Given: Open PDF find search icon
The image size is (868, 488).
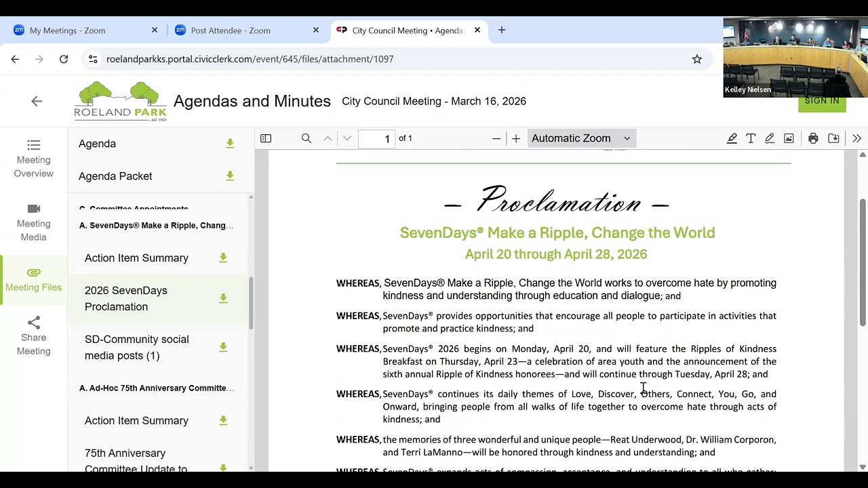Looking at the screenshot, I should (x=307, y=138).
